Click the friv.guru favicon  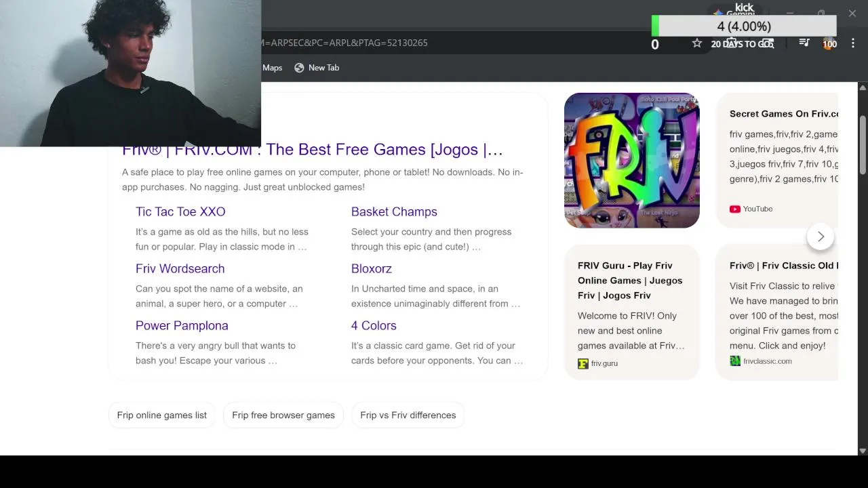[x=583, y=363]
